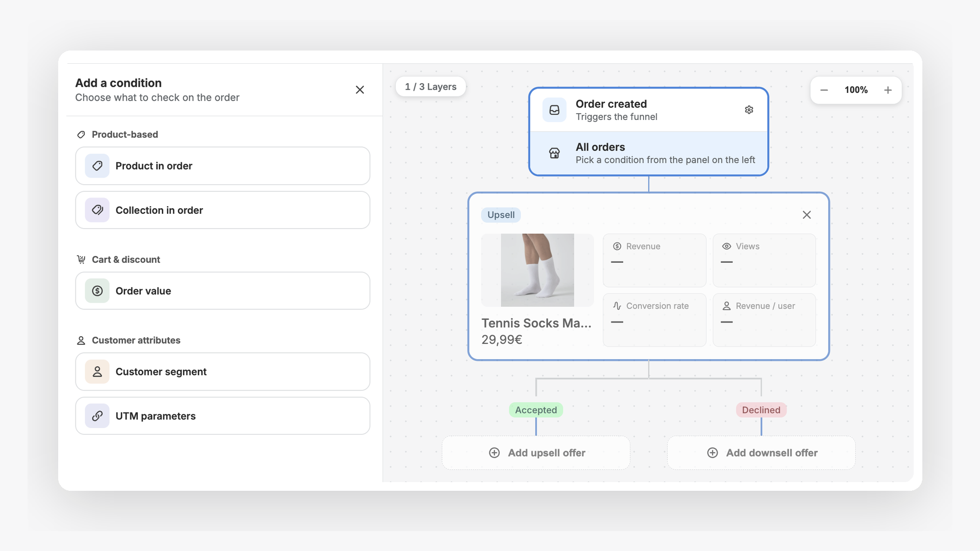Click the plus-circle icon in Add upsell offer
Image resolution: width=980 pixels, height=551 pixels.
tap(494, 453)
